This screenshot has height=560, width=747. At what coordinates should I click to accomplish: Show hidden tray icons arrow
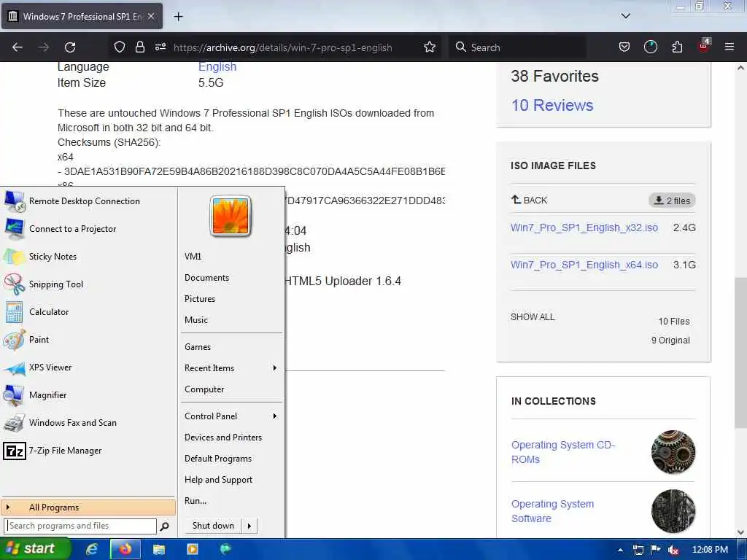coord(620,550)
